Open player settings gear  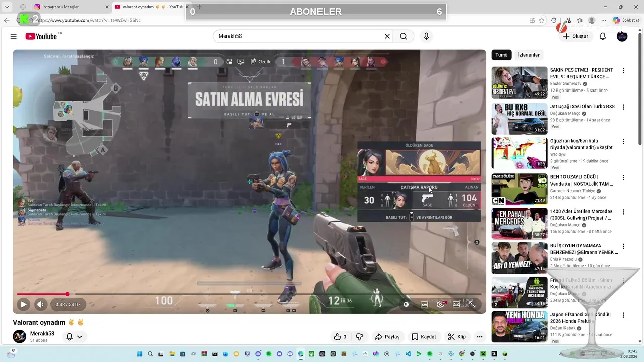pos(441,304)
